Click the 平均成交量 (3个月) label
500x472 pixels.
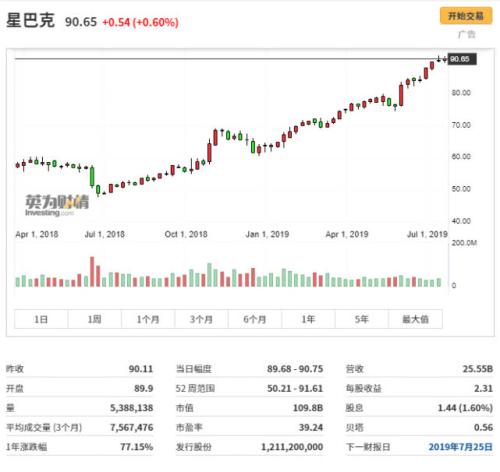point(44,427)
